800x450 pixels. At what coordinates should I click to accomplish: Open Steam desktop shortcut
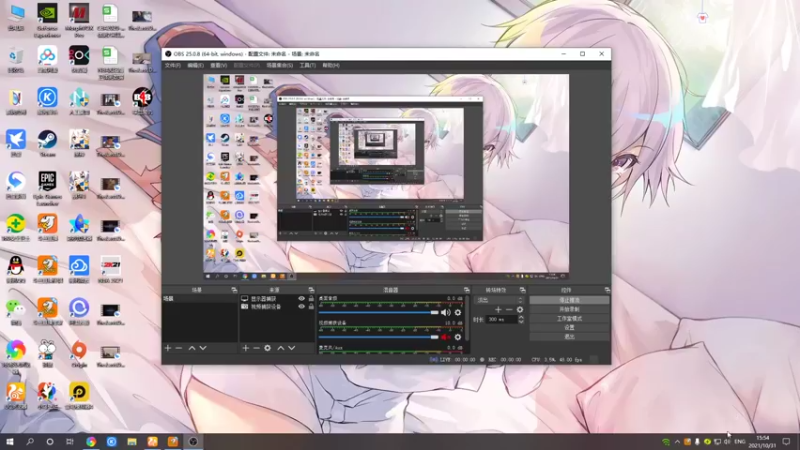tap(47, 143)
